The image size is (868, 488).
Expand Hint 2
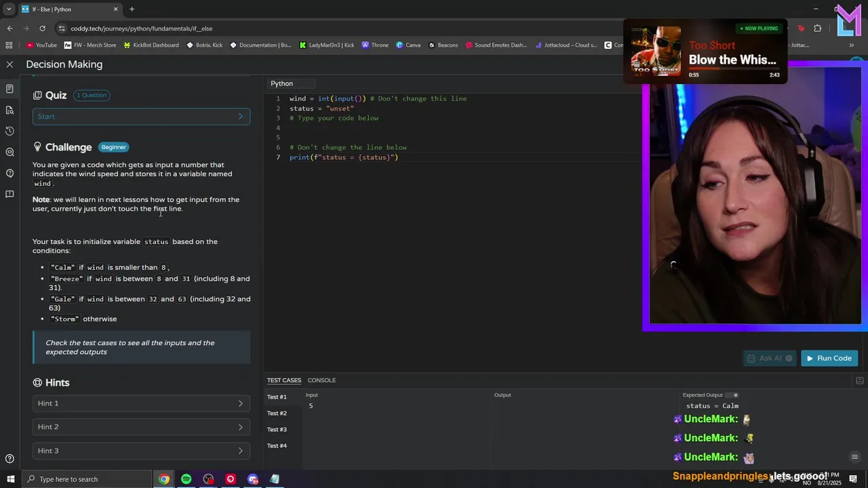pyautogui.click(x=141, y=427)
